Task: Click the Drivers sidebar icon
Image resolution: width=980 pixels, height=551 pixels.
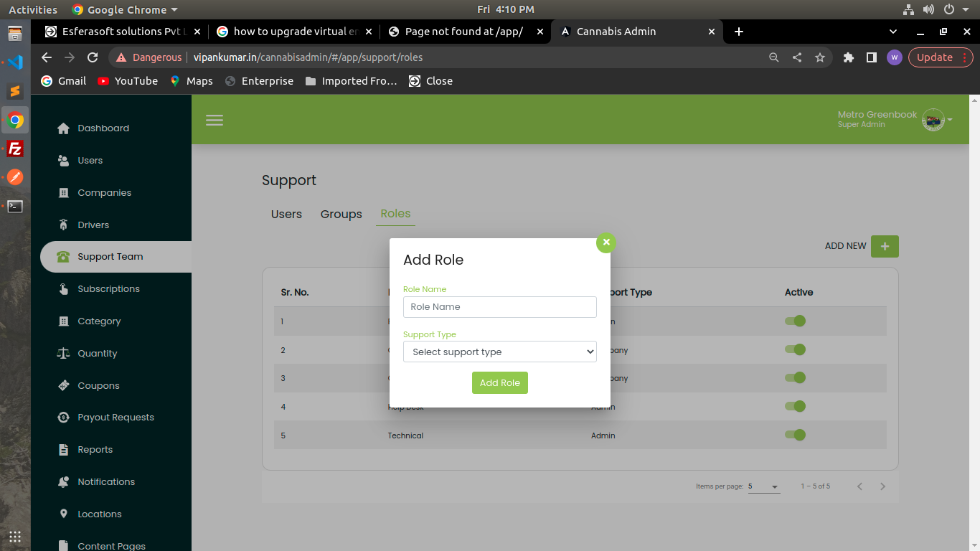Action: 64,225
